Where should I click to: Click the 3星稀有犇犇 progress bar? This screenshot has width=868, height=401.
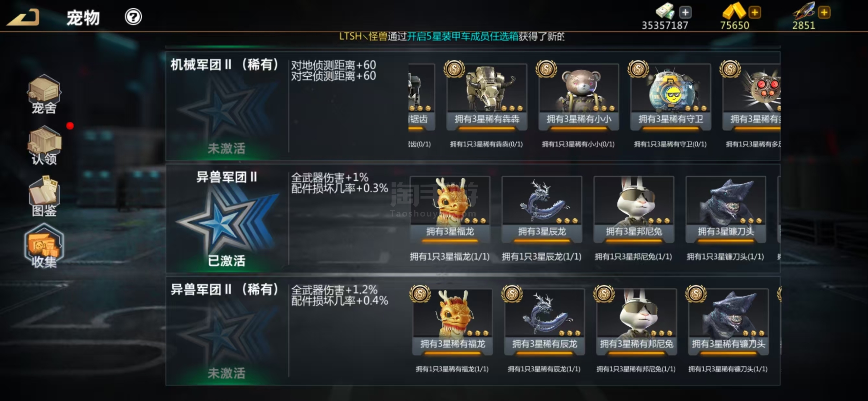coord(487,129)
